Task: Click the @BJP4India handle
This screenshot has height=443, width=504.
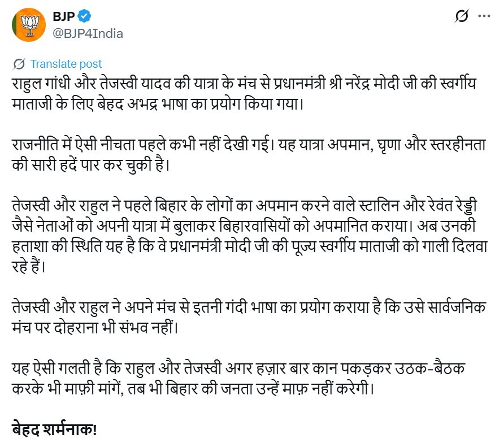Action: pos(88,33)
